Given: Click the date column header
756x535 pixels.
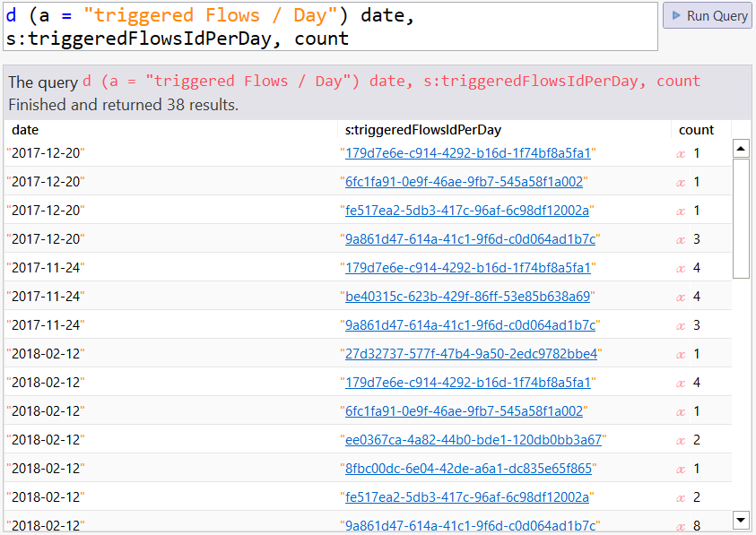Looking at the screenshot, I should coord(25,130).
